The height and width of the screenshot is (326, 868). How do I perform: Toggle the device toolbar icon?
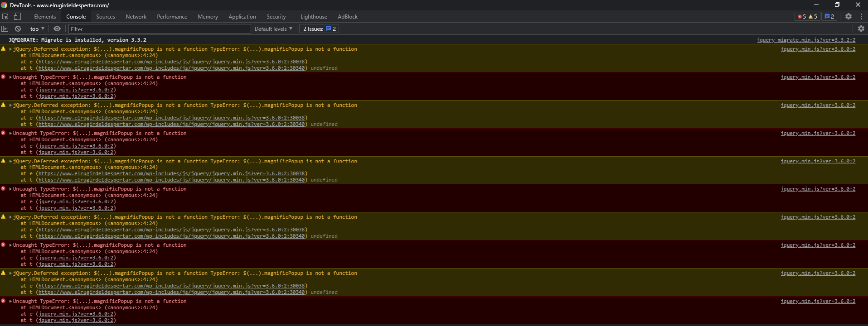(17, 16)
